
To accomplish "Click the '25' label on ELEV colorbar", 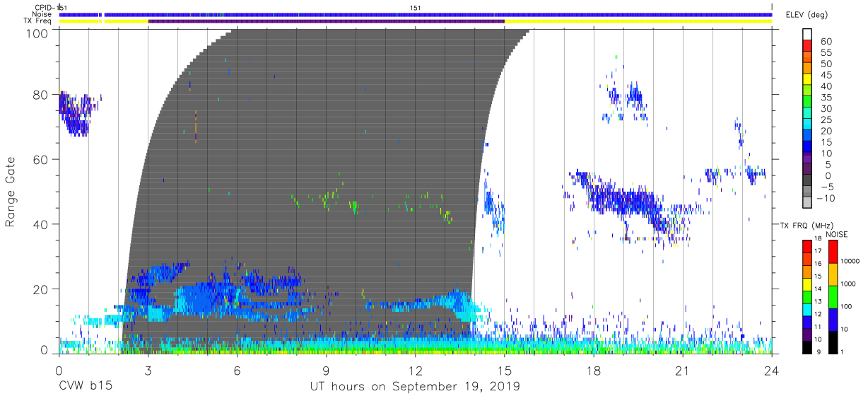I will click(x=826, y=120).
